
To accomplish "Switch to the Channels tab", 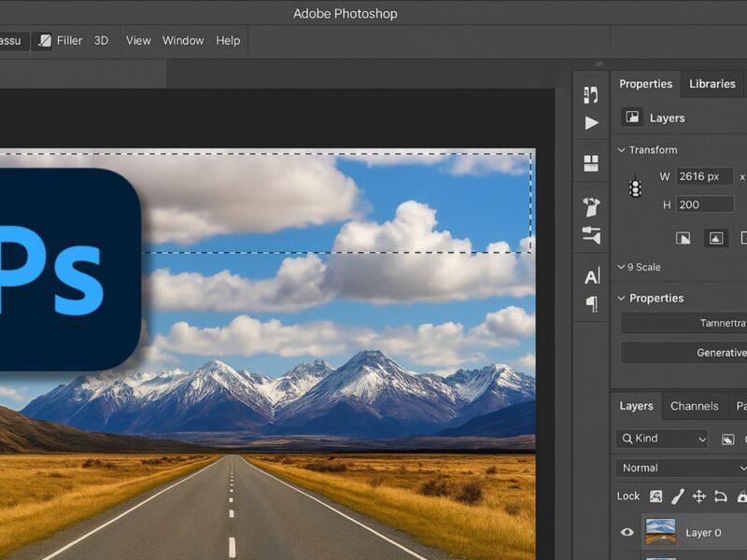I will 695,406.
